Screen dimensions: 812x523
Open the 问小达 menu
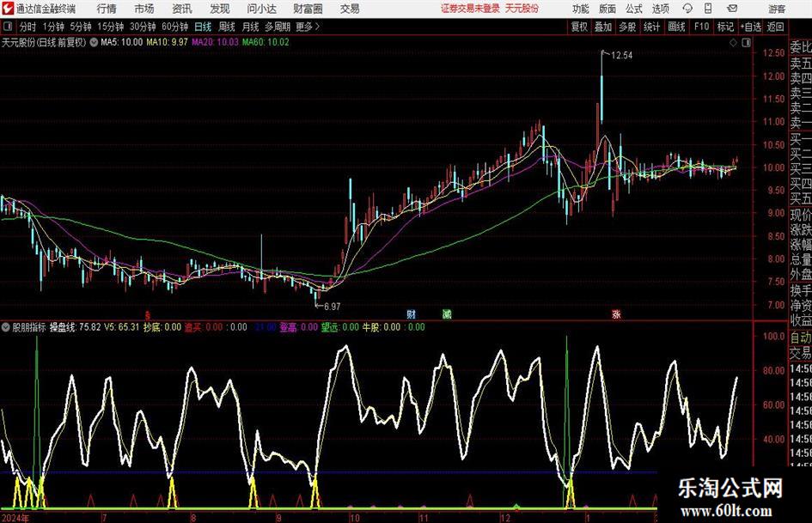click(x=261, y=9)
